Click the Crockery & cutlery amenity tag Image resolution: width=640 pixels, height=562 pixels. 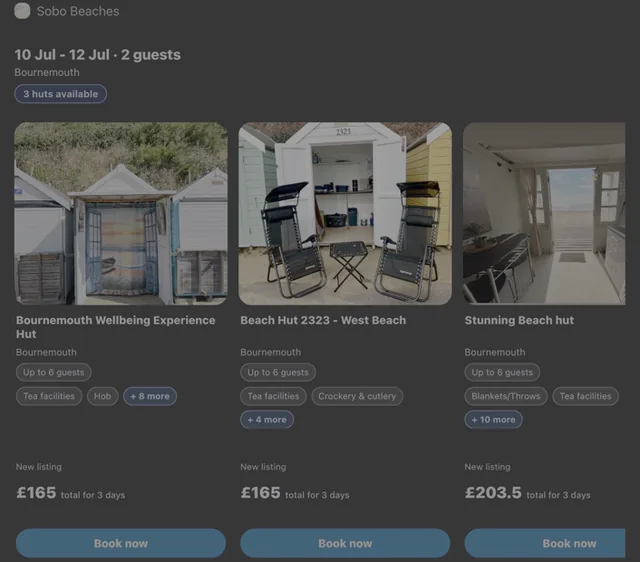(357, 396)
